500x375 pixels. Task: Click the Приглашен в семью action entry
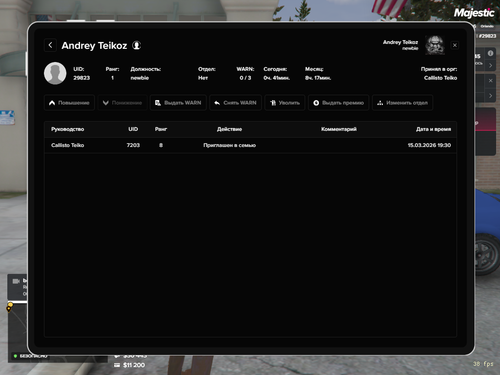coord(229,145)
